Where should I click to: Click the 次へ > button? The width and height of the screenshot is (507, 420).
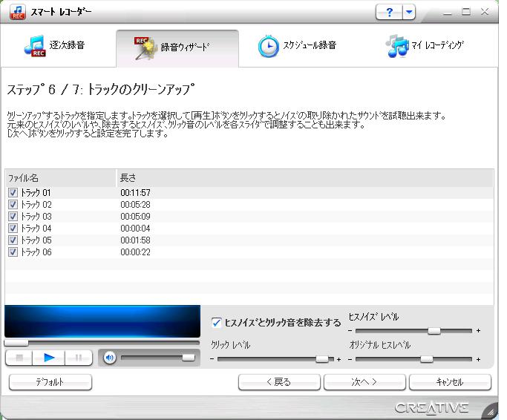[364, 382]
